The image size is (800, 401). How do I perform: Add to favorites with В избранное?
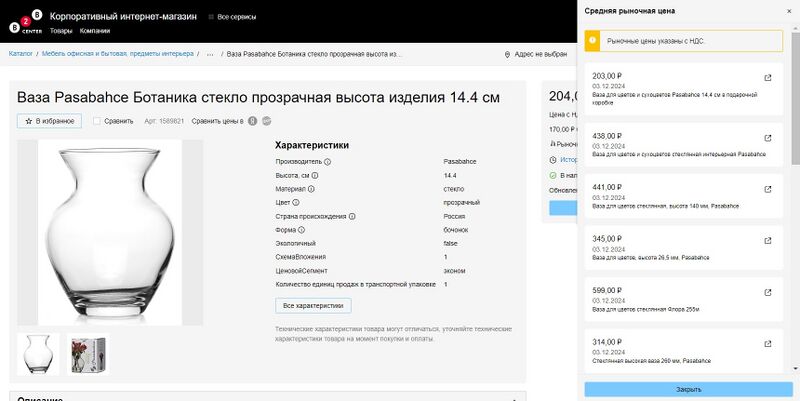48,121
